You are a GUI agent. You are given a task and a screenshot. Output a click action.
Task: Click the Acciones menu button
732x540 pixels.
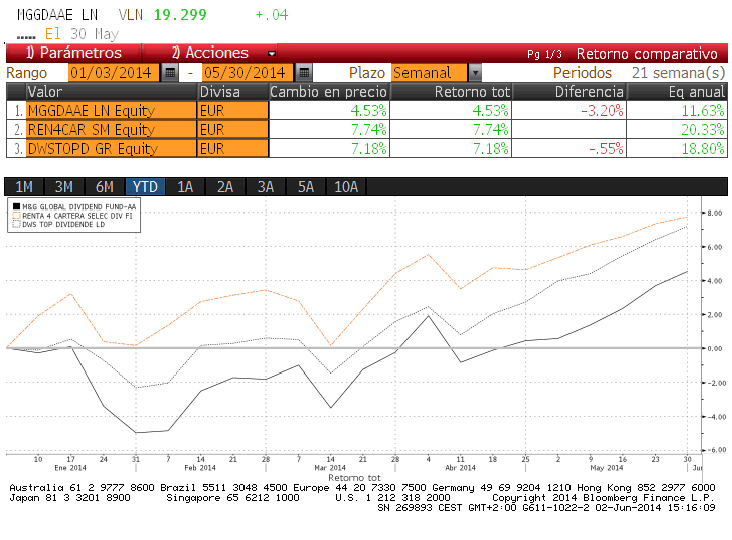point(210,53)
